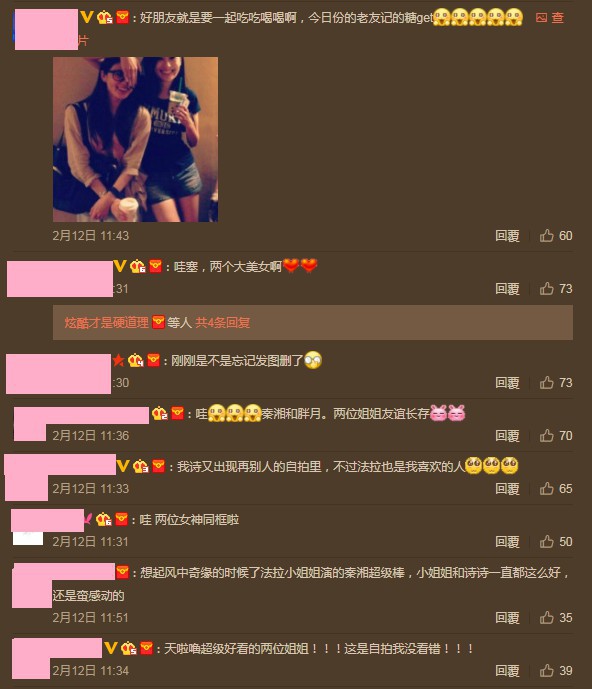Reply to the 刚刚是不是忘记发图删了 comment
592x689 pixels.
[x=507, y=383]
